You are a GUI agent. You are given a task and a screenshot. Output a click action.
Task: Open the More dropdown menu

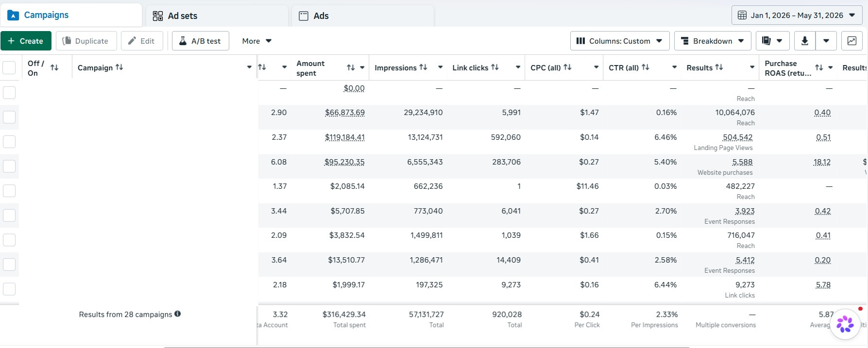tap(257, 41)
